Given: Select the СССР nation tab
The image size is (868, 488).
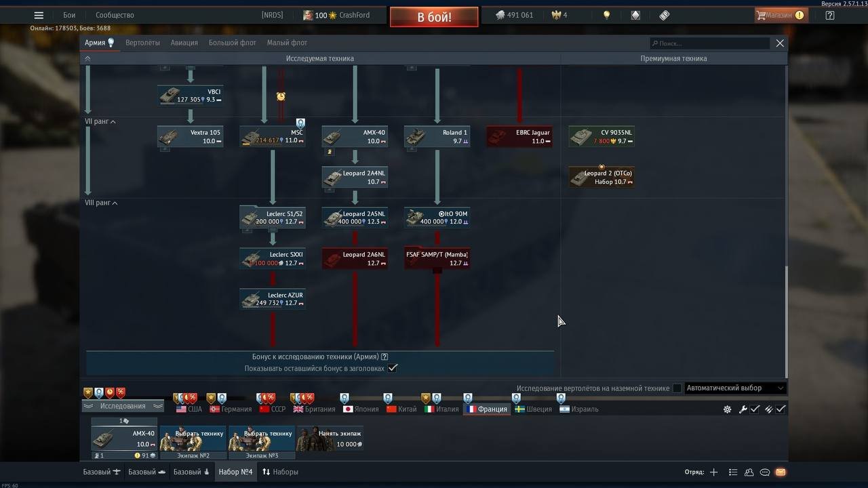Looking at the screenshot, I should 273,409.
